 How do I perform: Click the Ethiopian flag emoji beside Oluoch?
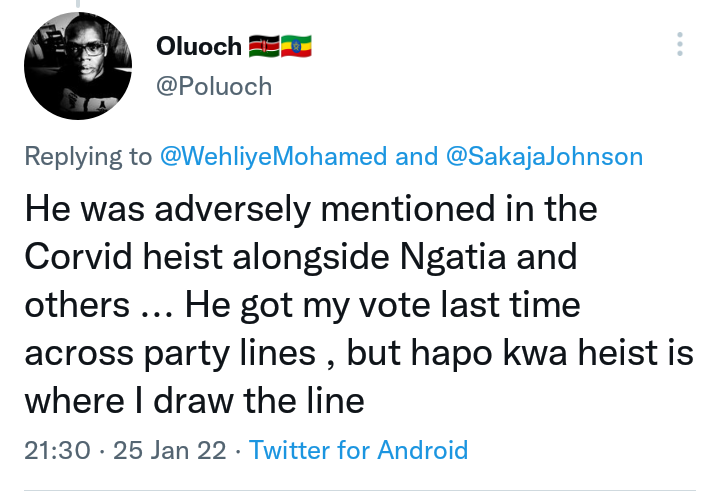(296, 46)
